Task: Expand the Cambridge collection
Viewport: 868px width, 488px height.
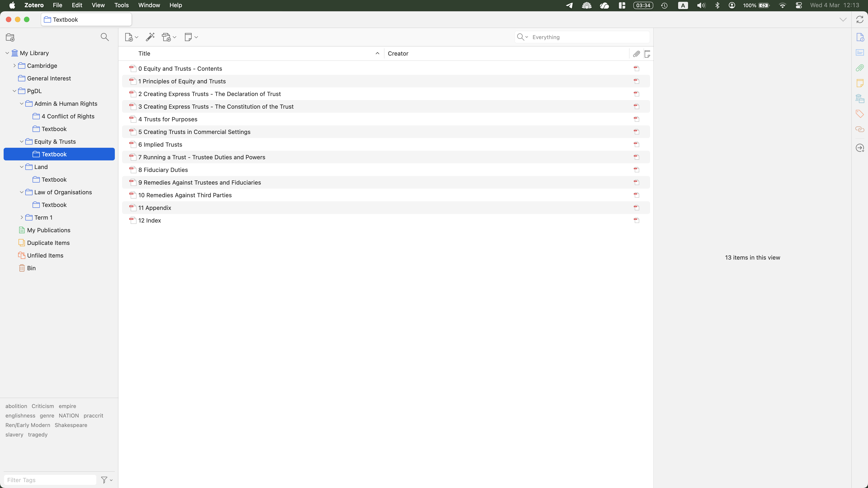Action: tap(14, 66)
